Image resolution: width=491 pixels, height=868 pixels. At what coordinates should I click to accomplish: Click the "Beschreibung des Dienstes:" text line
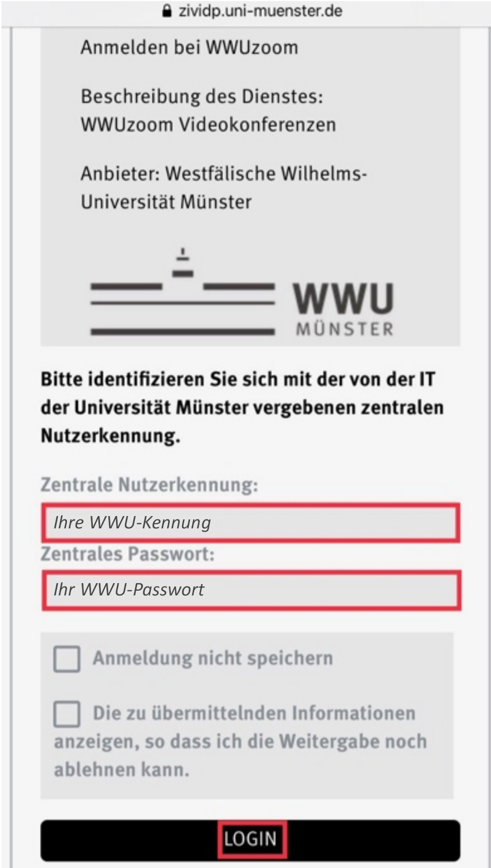click(202, 97)
